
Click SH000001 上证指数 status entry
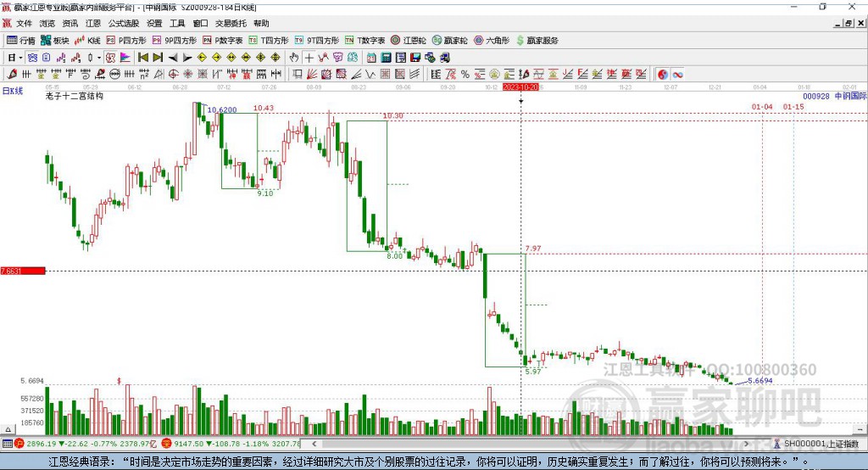816,444
